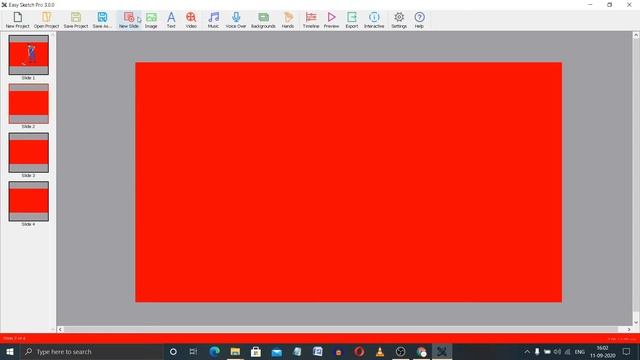Image resolution: width=640 pixels, height=360 pixels.
Task: Select the Text tool
Action: tap(171, 20)
